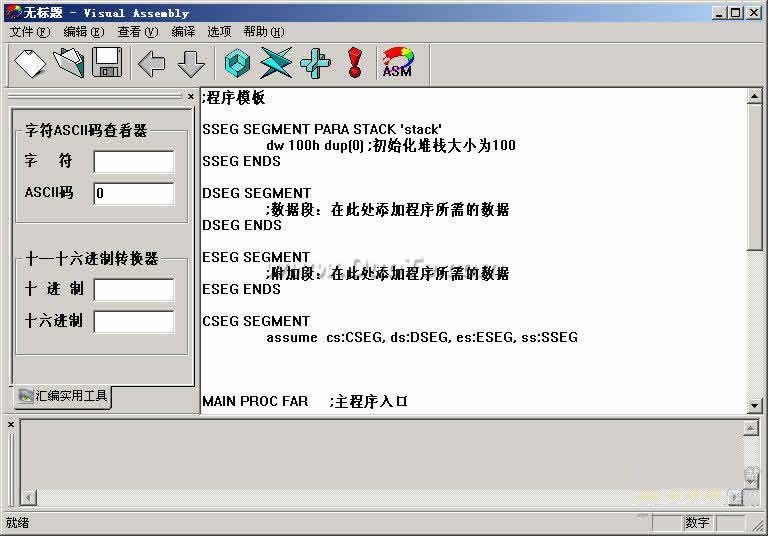Click the crossed blades toolbar icon

coord(276,64)
